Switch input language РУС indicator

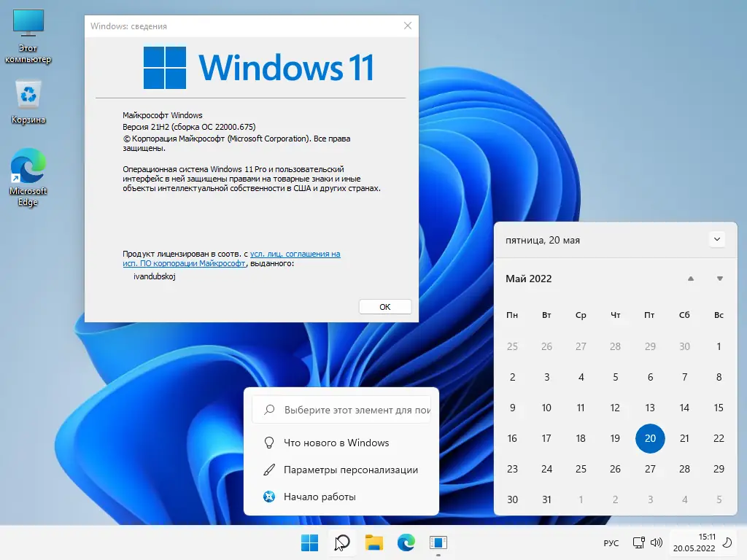coord(611,542)
